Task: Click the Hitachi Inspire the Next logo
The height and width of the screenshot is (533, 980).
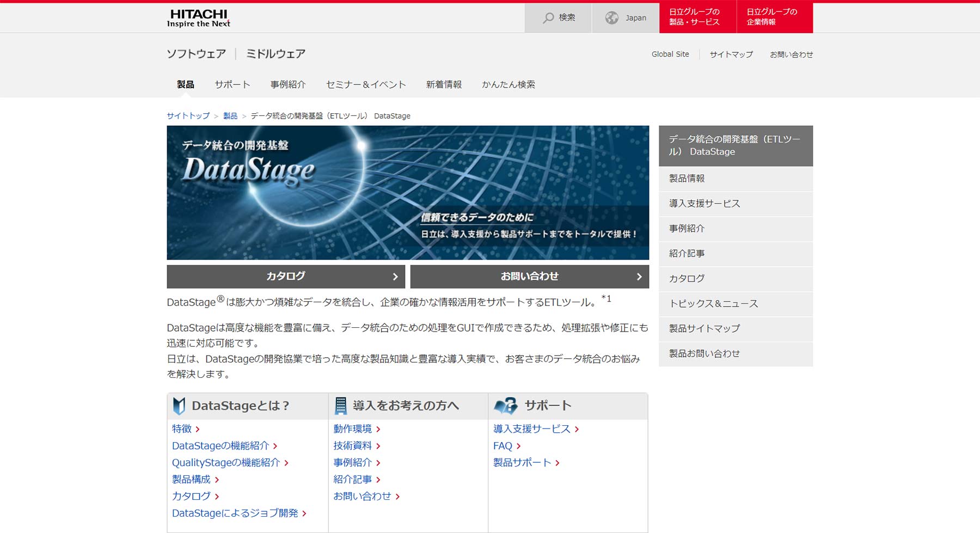Action: 199,18
